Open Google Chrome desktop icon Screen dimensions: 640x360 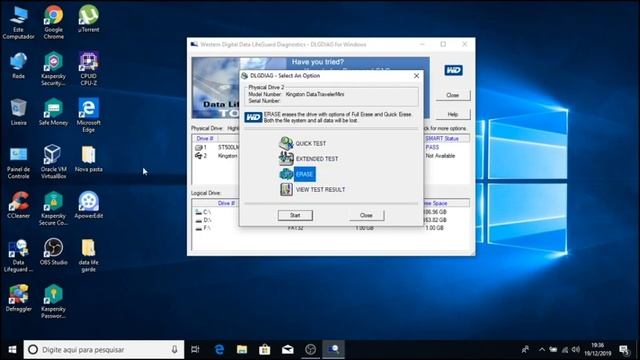[x=53, y=22]
